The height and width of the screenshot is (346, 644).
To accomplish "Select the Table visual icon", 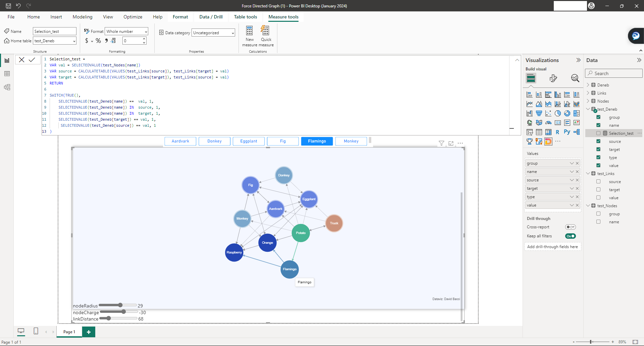I will pos(539,132).
